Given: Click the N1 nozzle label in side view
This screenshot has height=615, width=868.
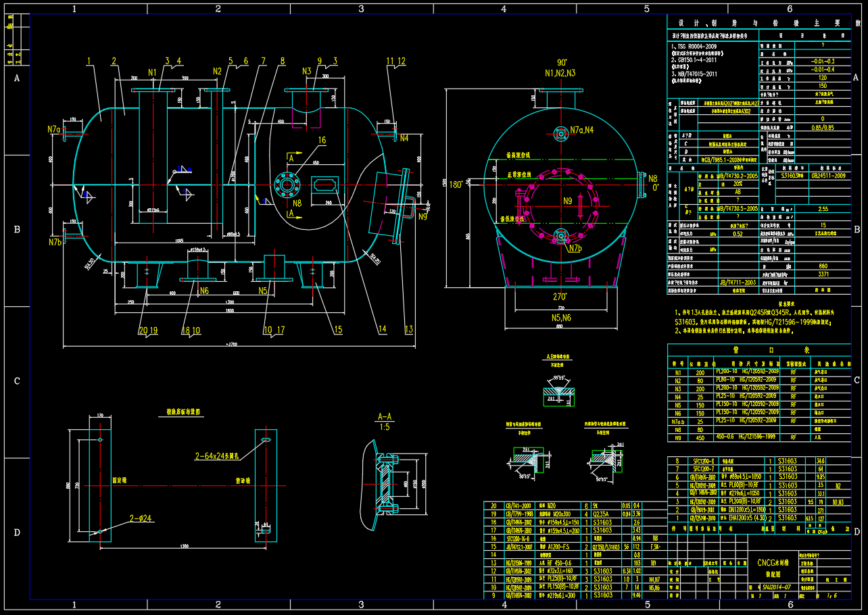Looking at the screenshot, I should click(x=152, y=72).
